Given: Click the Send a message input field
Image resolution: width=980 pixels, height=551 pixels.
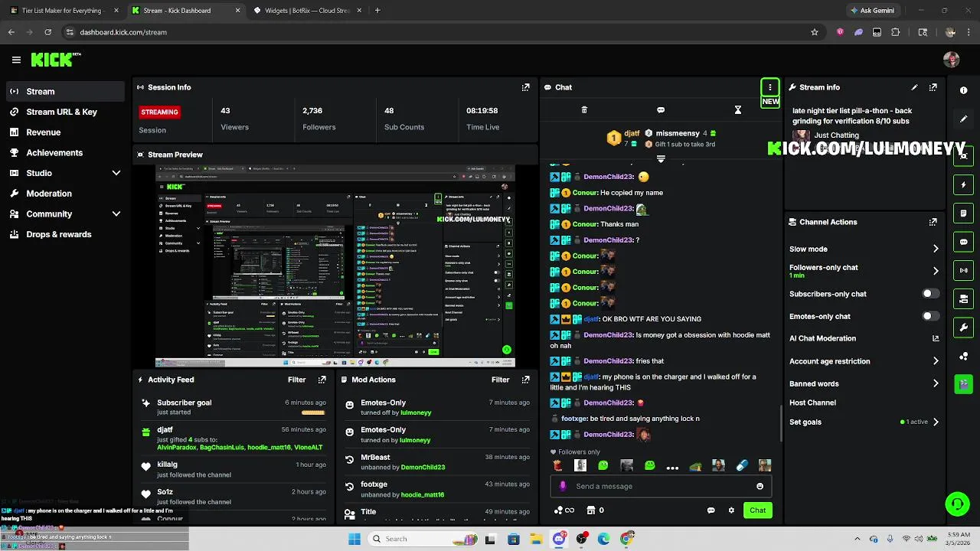Looking at the screenshot, I should [x=660, y=486].
